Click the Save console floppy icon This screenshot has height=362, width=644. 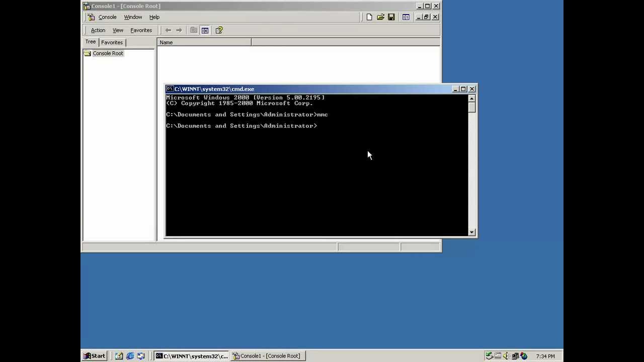391,17
